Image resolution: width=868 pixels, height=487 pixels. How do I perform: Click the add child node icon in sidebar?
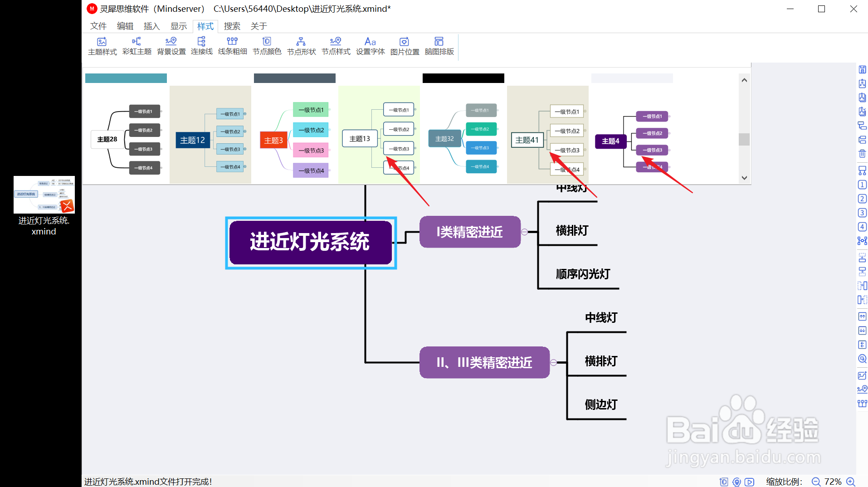862,126
